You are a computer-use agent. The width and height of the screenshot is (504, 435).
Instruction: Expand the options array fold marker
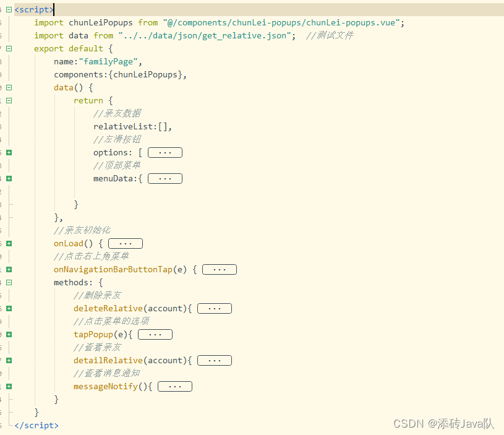pos(9,152)
